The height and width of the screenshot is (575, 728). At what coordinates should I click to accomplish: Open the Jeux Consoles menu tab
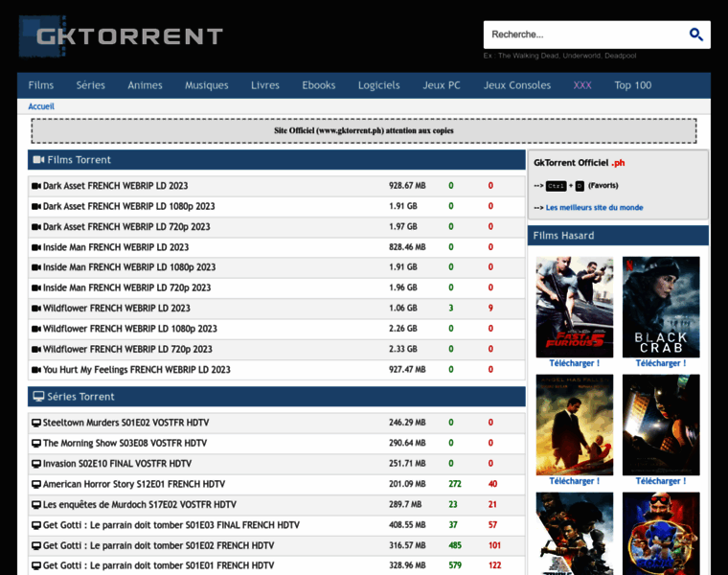pyautogui.click(x=516, y=85)
